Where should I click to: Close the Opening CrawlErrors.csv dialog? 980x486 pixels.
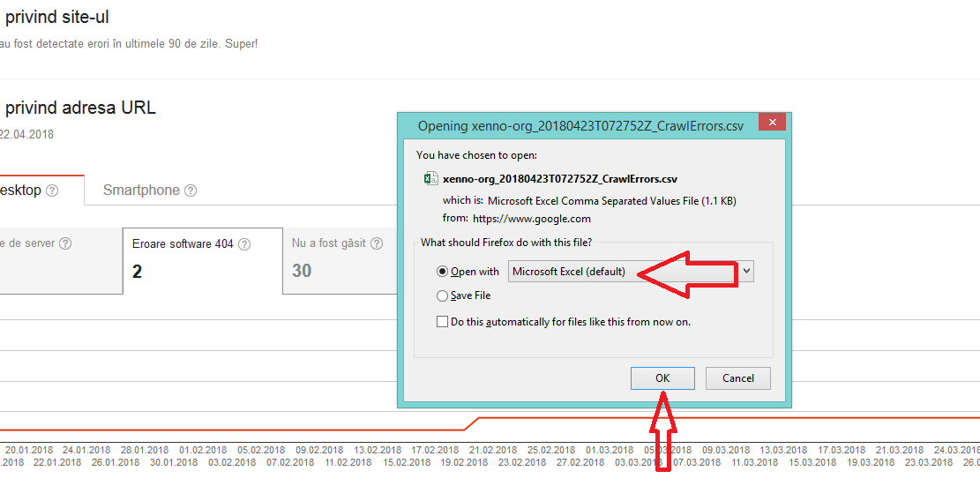pos(773,122)
